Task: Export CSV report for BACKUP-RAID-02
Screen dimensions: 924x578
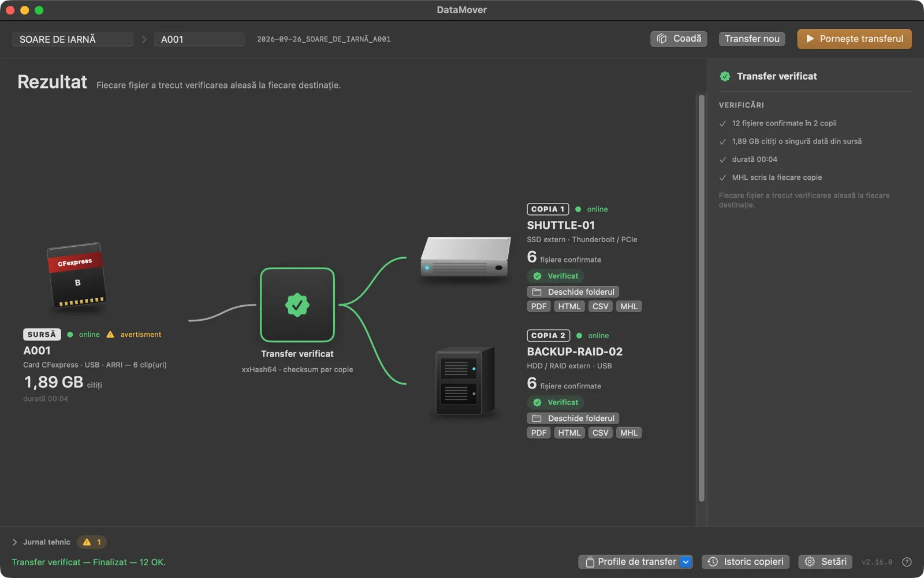Action: (x=601, y=433)
